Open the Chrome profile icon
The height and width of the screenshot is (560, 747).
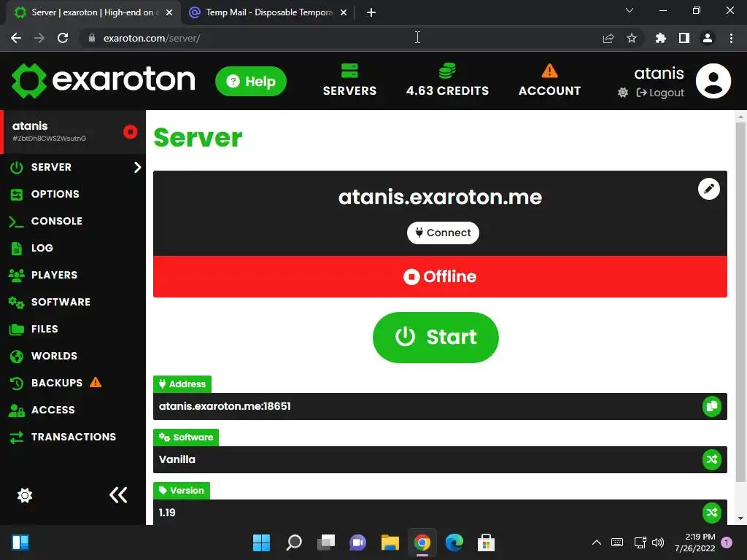[708, 38]
